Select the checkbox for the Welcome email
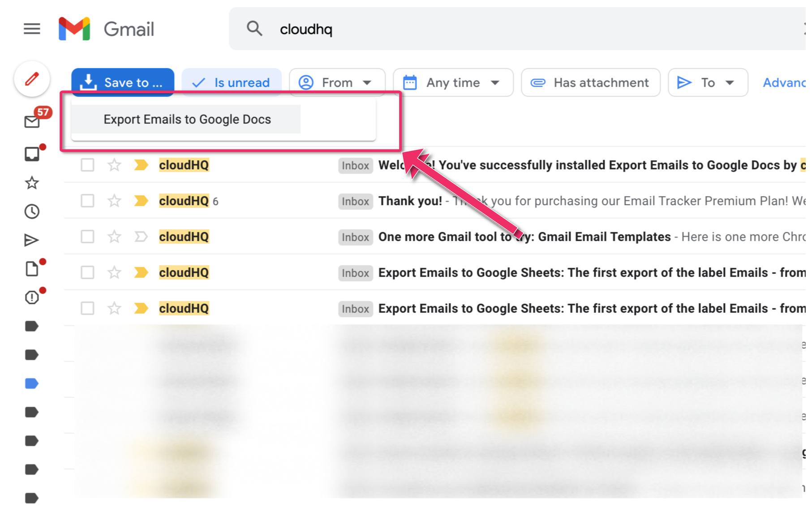 click(87, 165)
